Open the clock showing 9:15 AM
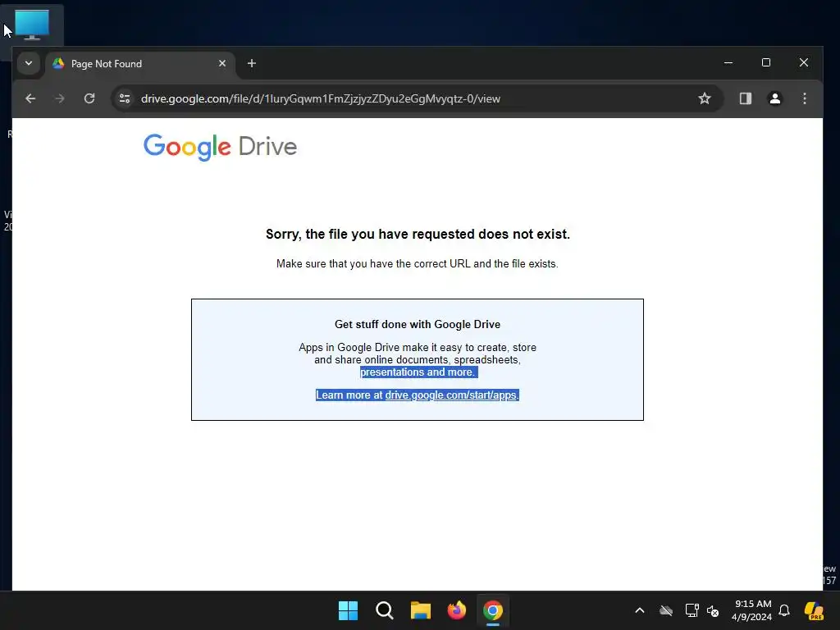 [x=751, y=610]
